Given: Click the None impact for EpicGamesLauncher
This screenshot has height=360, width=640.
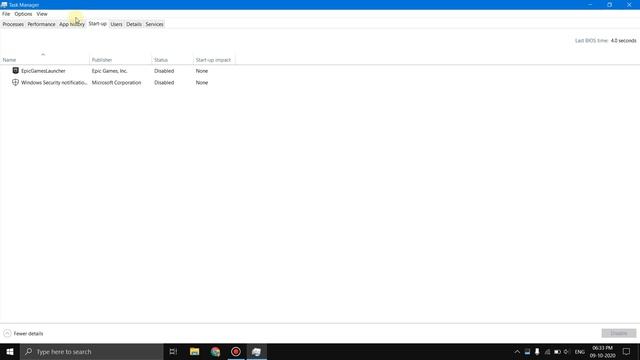Looking at the screenshot, I should (202, 71).
